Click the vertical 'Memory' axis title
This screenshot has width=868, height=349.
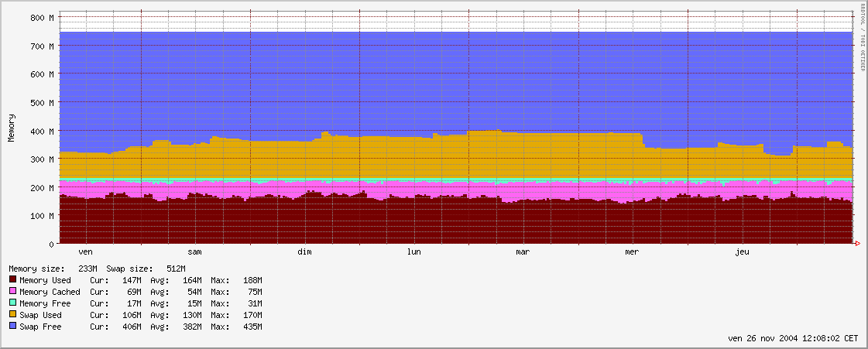tap(12, 128)
